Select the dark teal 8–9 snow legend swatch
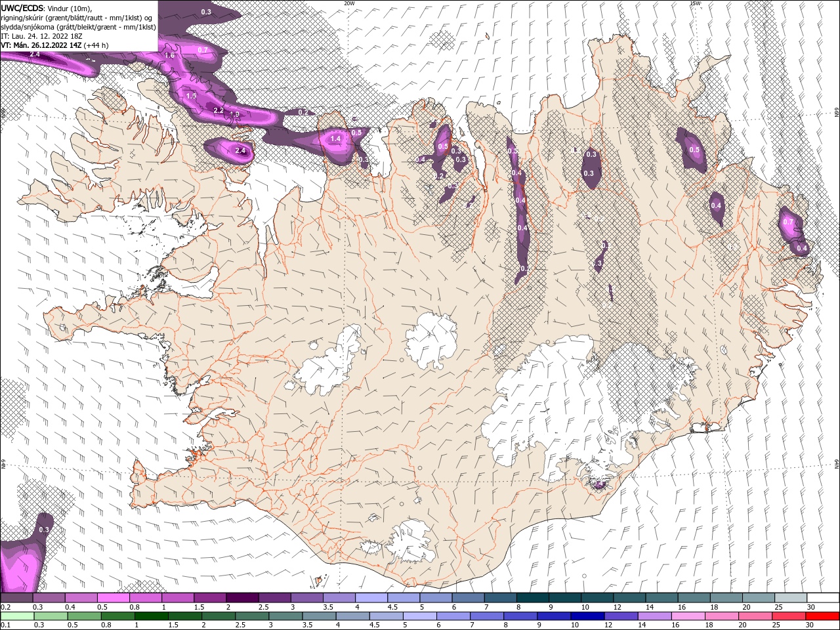 point(533,598)
